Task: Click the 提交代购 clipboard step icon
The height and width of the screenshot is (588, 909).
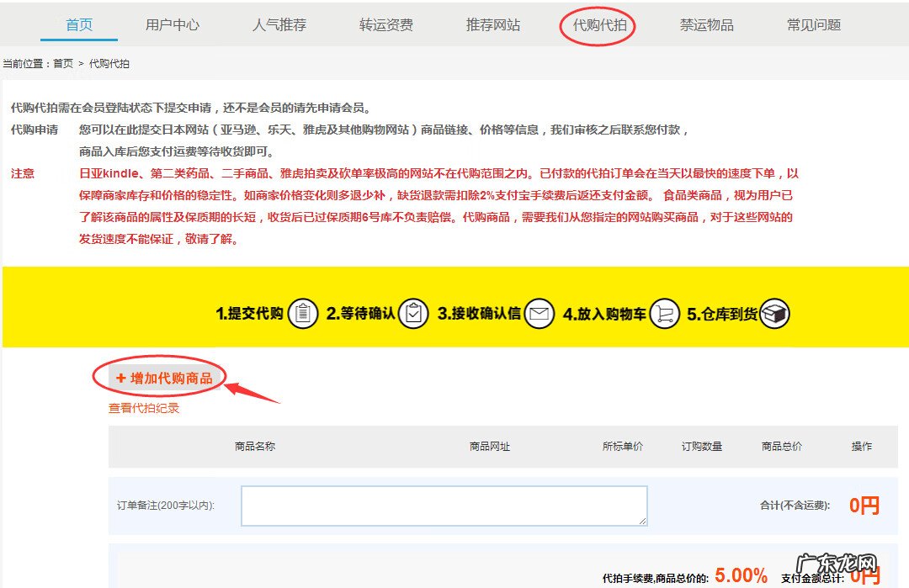Action: click(301, 312)
